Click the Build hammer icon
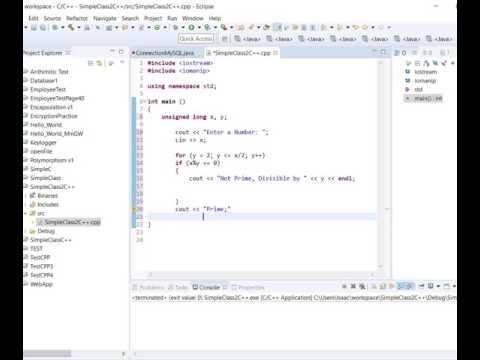 point(71,28)
